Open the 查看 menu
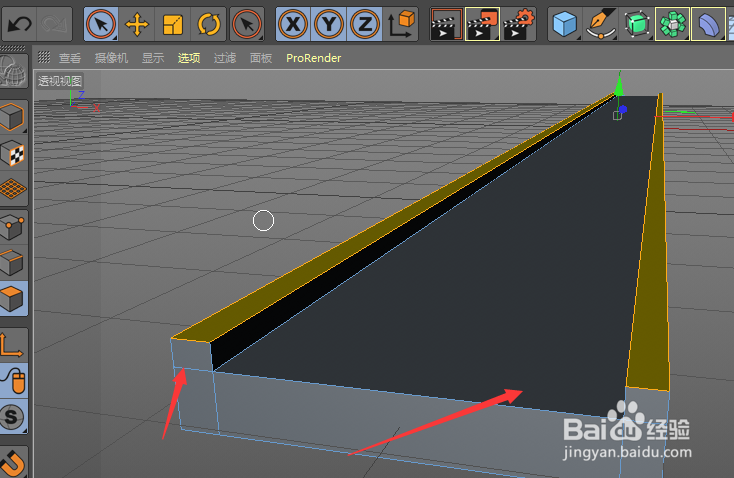Viewport: 734px width, 478px height. click(x=70, y=58)
